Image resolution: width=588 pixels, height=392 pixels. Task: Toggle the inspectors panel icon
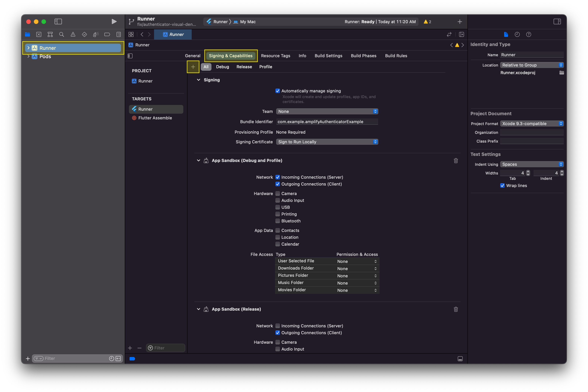click(x=557, y=22)
